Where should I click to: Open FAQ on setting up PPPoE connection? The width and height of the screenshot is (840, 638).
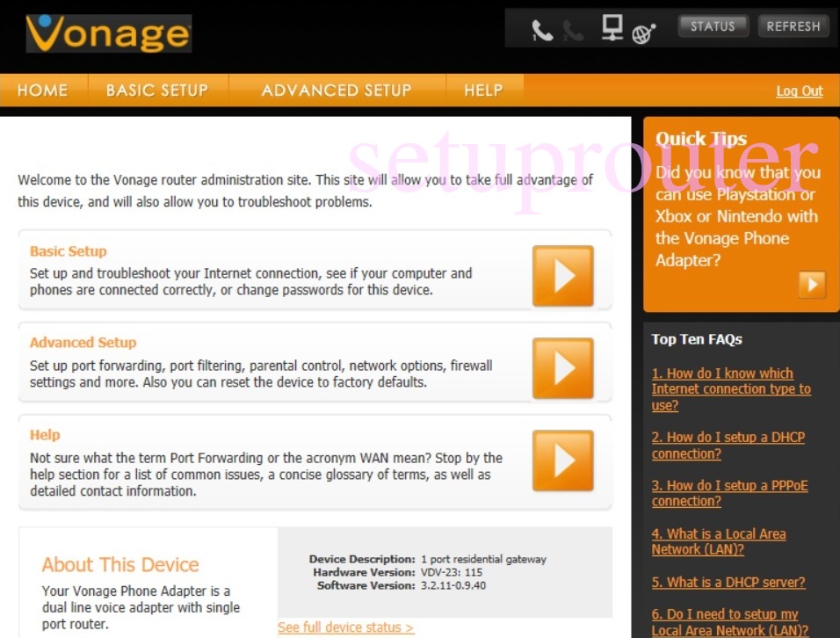(730, 493)
